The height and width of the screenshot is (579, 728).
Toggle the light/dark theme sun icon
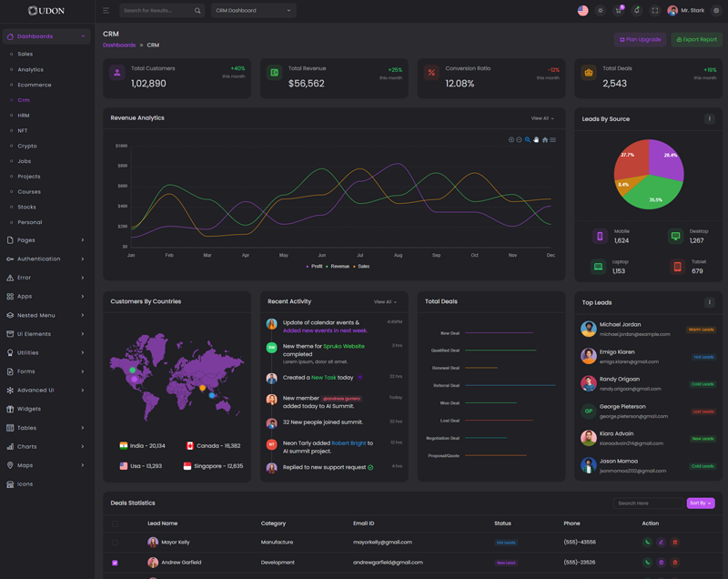[601, 11]
